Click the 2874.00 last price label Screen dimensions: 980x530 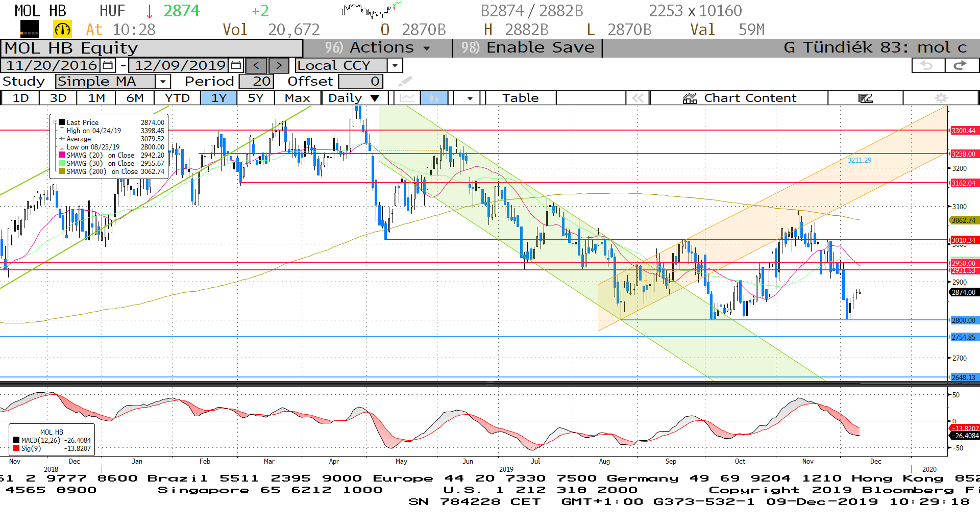tap(963, 292)
